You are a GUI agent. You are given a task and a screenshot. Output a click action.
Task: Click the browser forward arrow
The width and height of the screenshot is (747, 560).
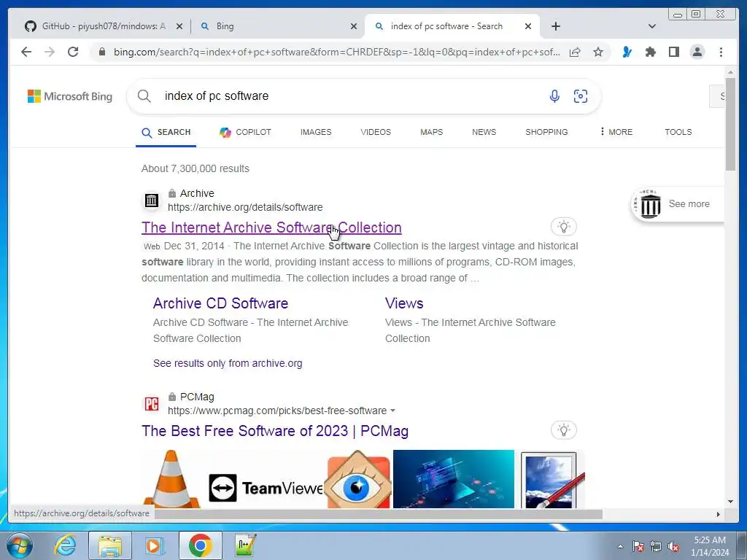point(50,52)
